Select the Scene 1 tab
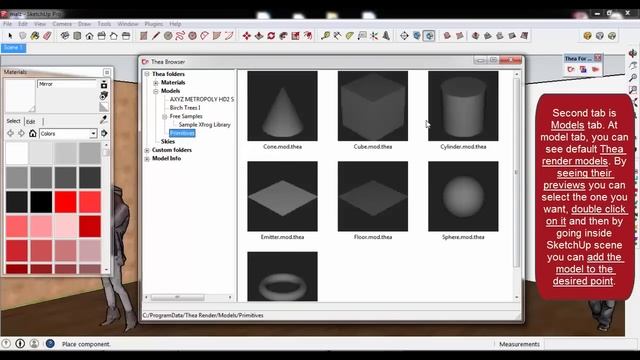This screenshot has width=640, height=360. (13, 48)
